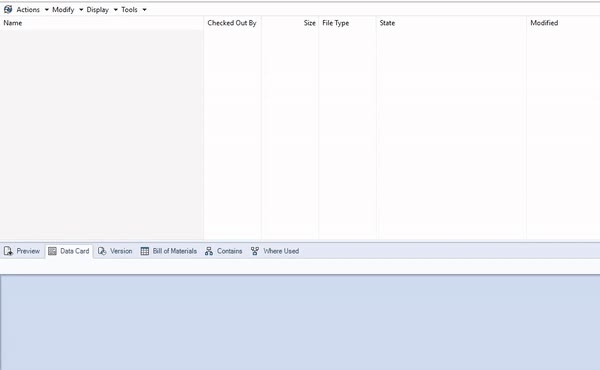Switch to the Contains tab
This screenshot has height=370, width=600.
[224, 251]
